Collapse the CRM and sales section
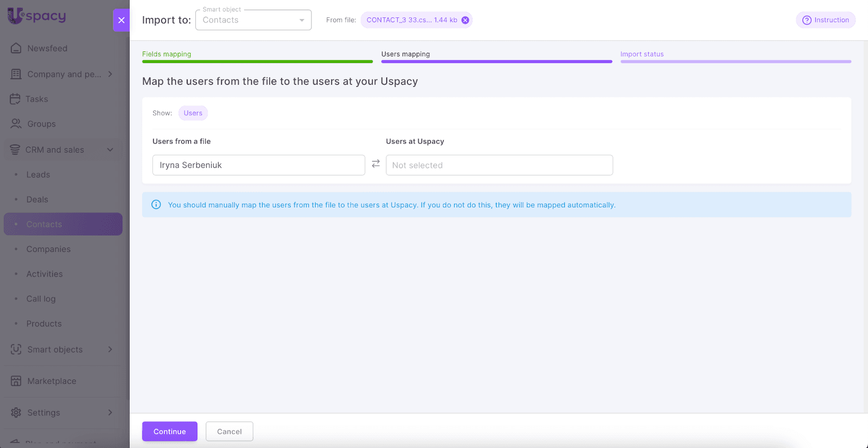Screen dimensions: 868x448 click(x=110, y=150)
